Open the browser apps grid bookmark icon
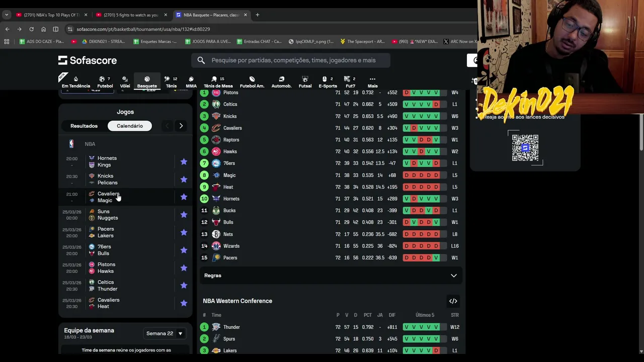This screenshot has height=362, width=644. pos(7,41)
